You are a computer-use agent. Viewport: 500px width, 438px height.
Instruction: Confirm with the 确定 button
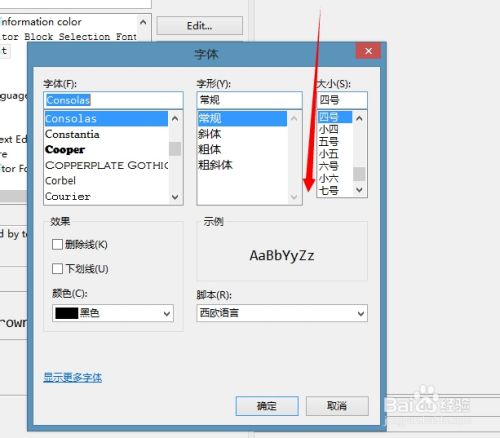pyautogui.click(x=267, y=406)
